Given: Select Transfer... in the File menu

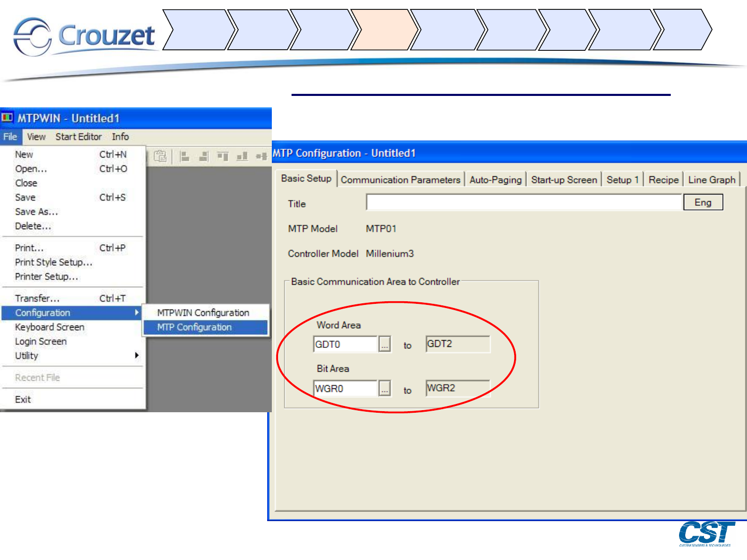Looking at the screenshot, I should click(72, 299).
